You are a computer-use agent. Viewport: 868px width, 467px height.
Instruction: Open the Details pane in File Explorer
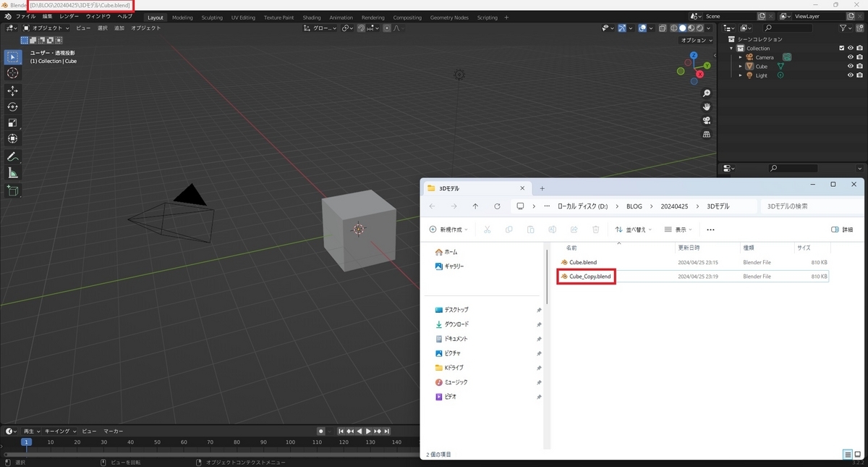tap(843, 230)
